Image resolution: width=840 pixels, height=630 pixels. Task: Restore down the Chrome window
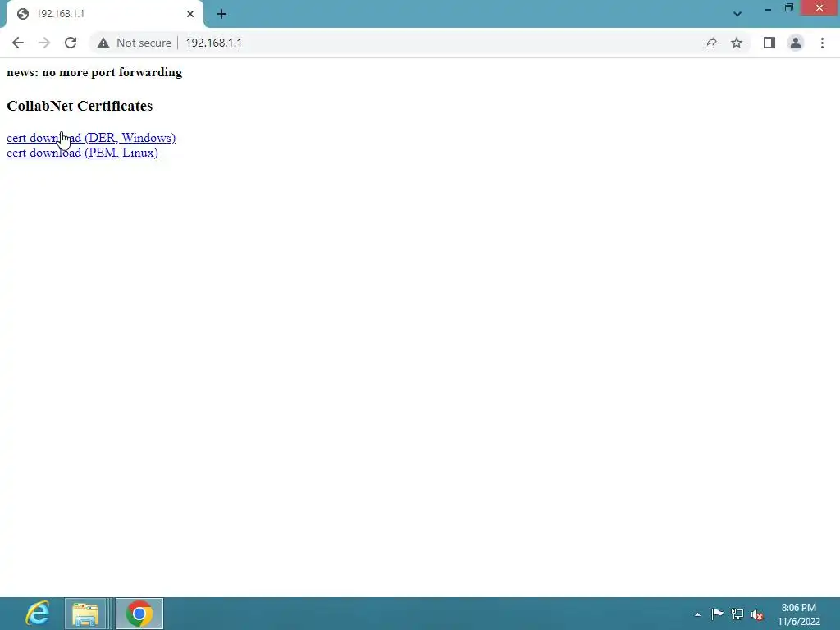[788, 8]
